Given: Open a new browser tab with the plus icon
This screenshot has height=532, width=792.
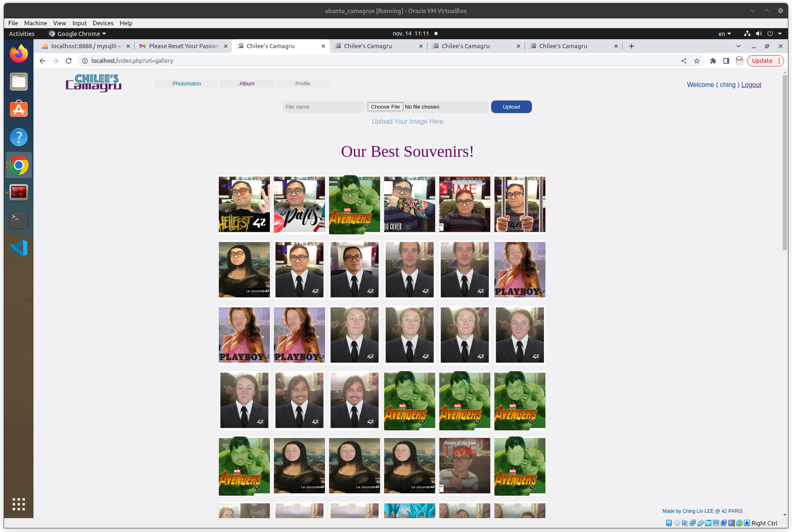Looking at the screenshot, I should point(632,46).
